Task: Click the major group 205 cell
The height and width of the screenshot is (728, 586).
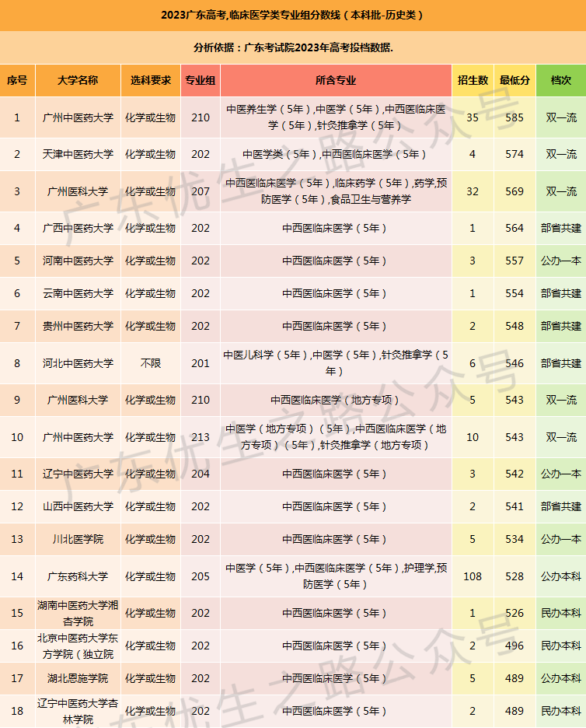Action: click(x=201, y=576)
